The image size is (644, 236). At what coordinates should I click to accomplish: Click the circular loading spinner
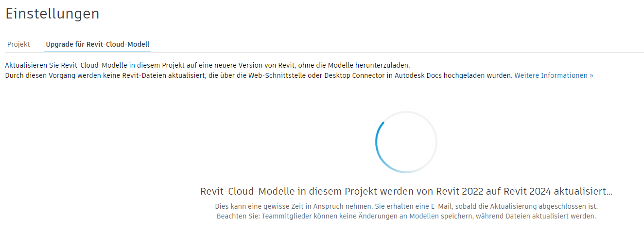[406, 142]
